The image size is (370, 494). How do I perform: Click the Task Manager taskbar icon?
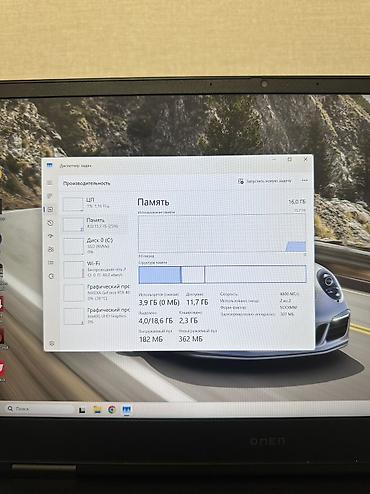pyautogui.click(x=127, y=410)
